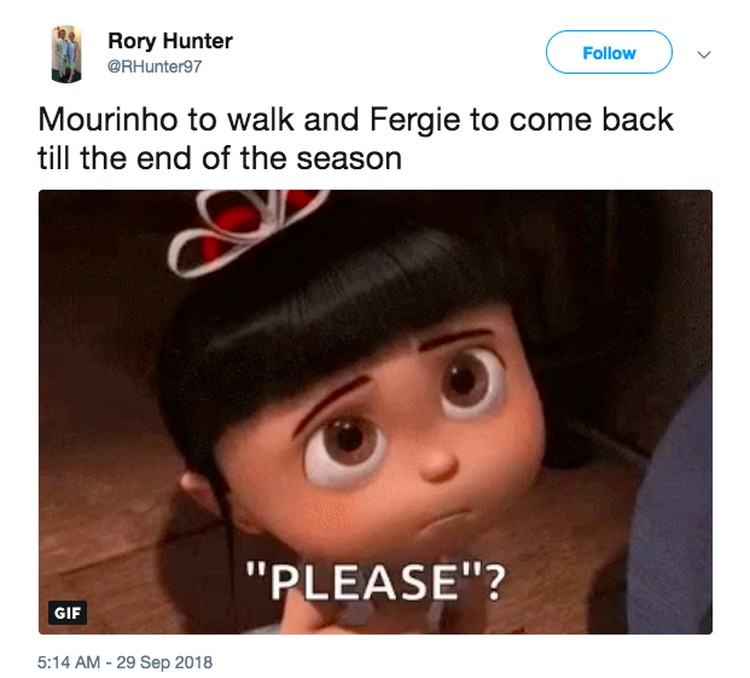Open the Rory Hunter display name link

pos(170,41)
